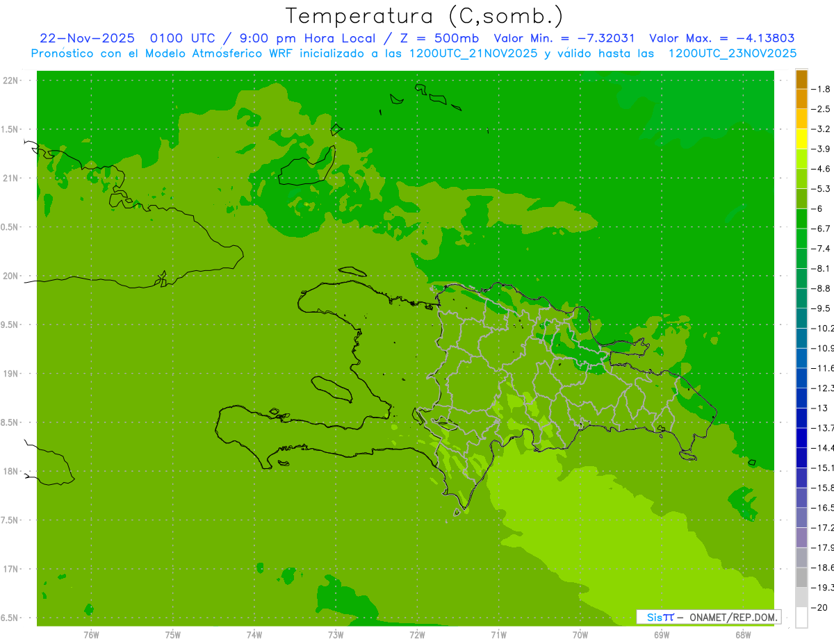Click the '-20' color scale label
Screen dimensions: 834x644
click(820, 608)
